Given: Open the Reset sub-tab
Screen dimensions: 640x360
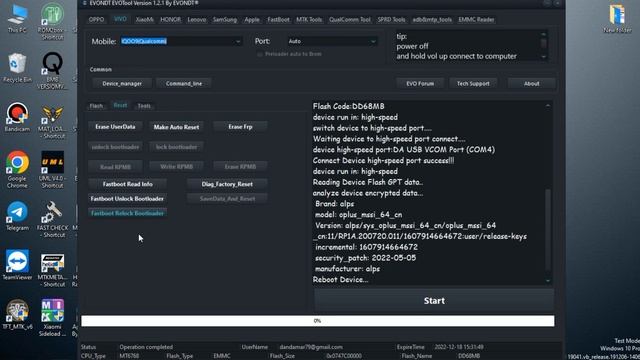Looking at the screenshot, I should 120,105.
